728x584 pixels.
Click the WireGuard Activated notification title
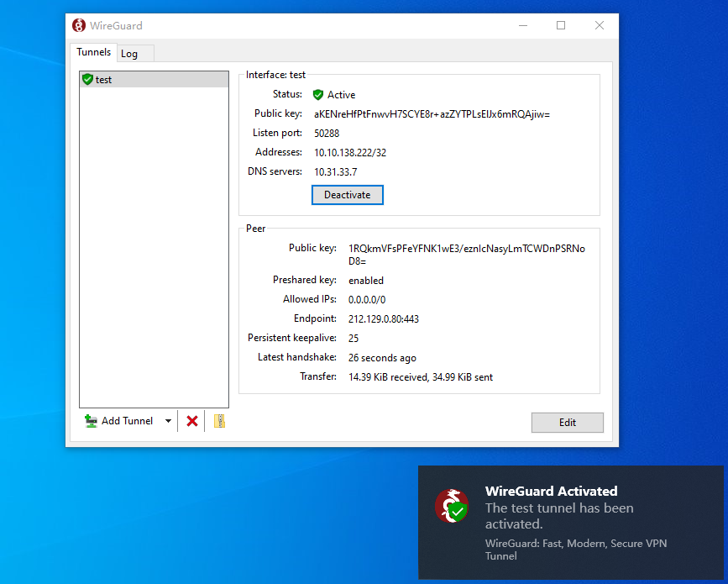click(x=551, y=491)
